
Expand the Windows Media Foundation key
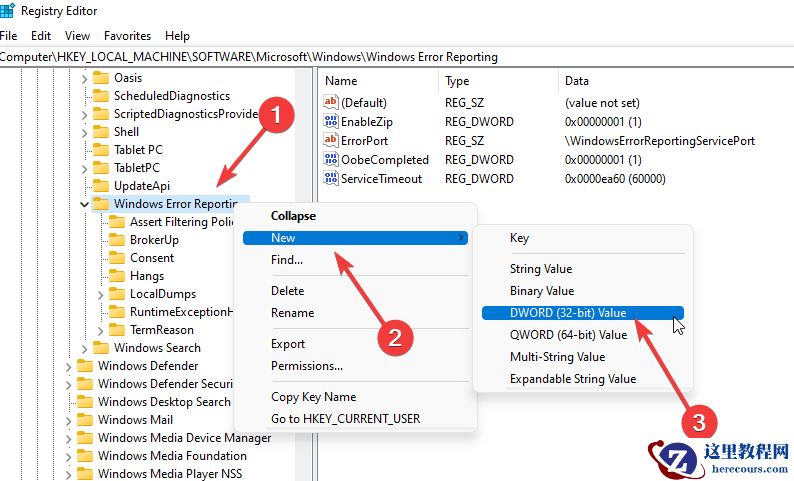(x=68, y=456)
